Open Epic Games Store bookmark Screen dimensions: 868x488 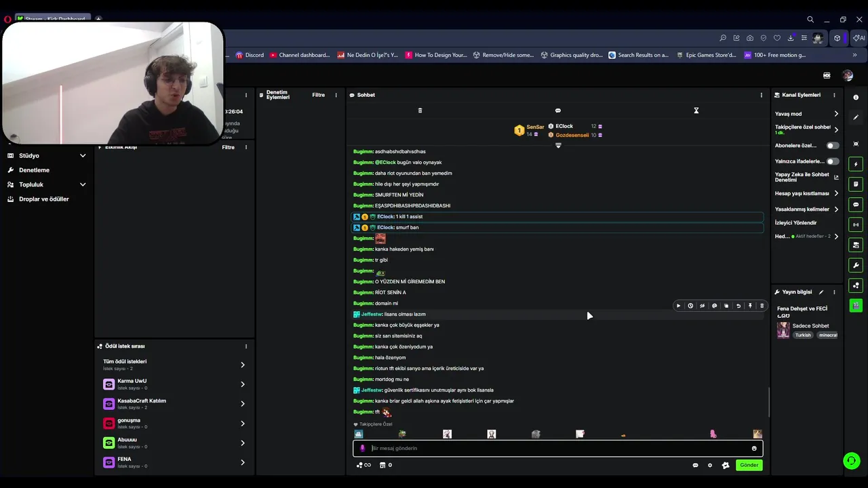[x=706, y=55]
